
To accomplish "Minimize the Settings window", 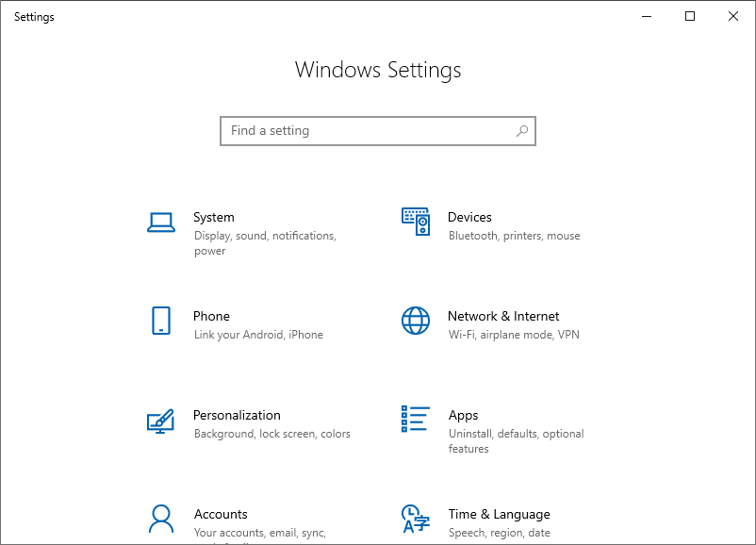I will click(647, 16).
